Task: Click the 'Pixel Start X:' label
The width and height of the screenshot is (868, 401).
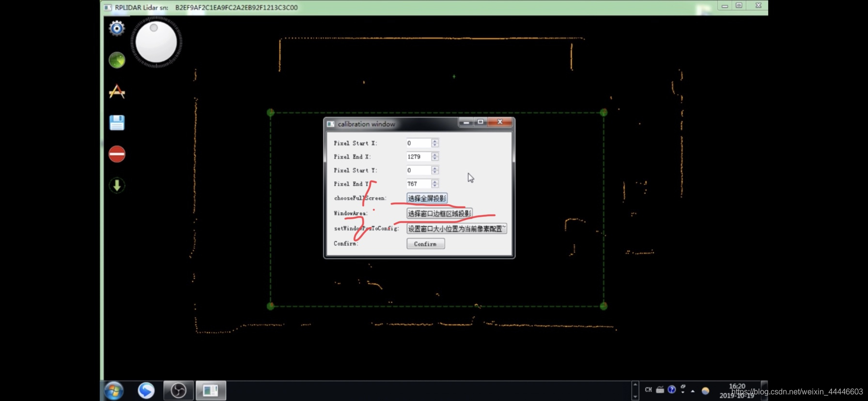Action: (356, 143)
